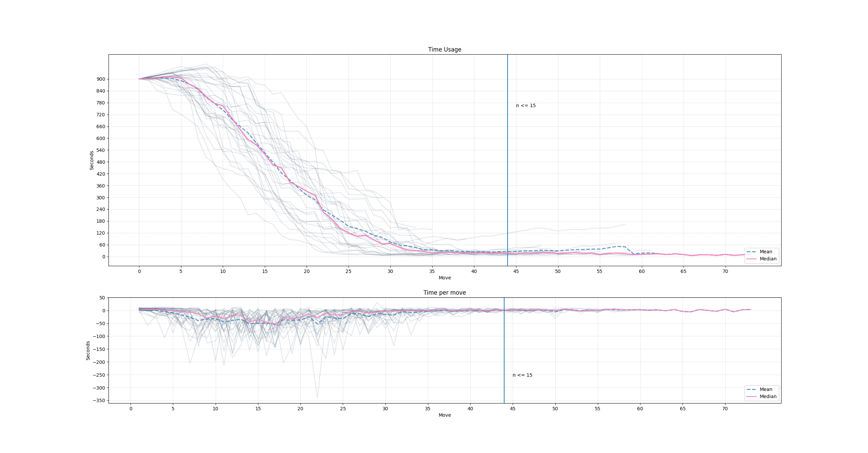The image size is (868, 453).
Task: Click the "480" y-axis tick label
Action: (x=101, y=162)
